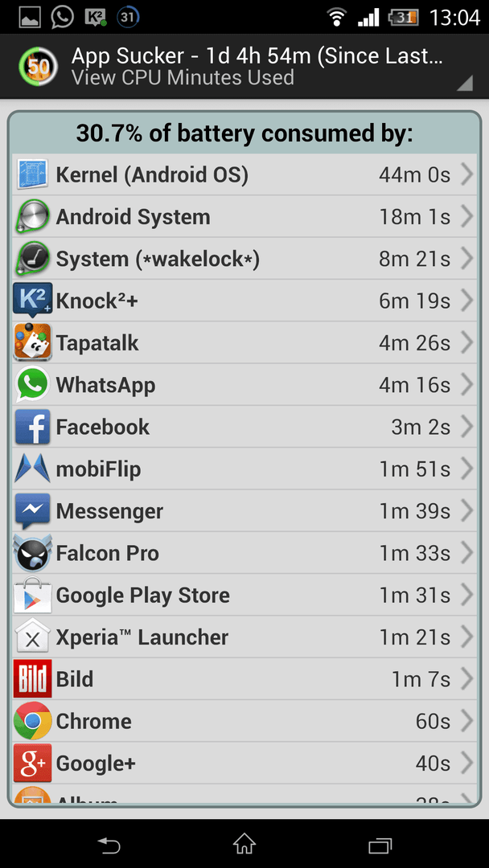Tap the WhatsApp icon in list
Image resolution: width=489 pixels, height=868 pixels.
(33, 385)
